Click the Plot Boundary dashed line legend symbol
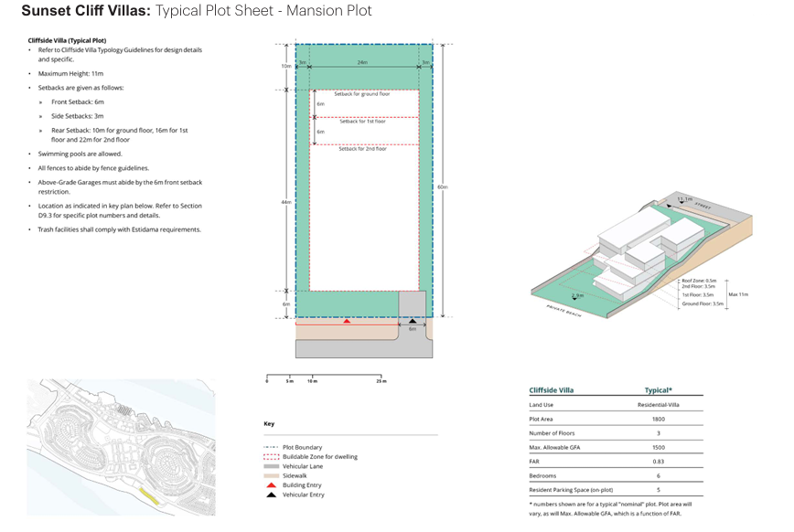Viewport: 794px width, 532px height. [x=271, y=446]
